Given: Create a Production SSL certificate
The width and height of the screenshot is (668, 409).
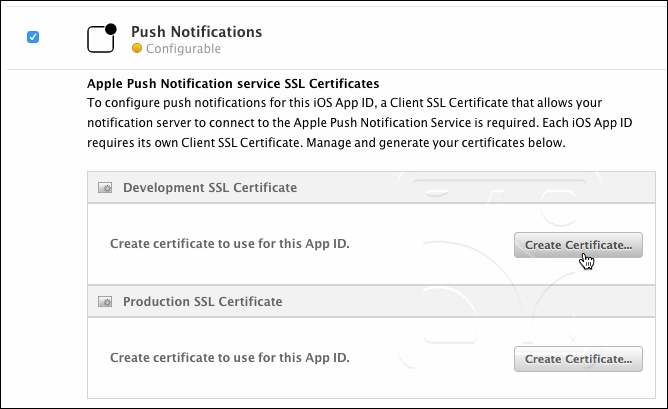Looking at the screenshot, I should pyautogui.click(x=578, y=359).
